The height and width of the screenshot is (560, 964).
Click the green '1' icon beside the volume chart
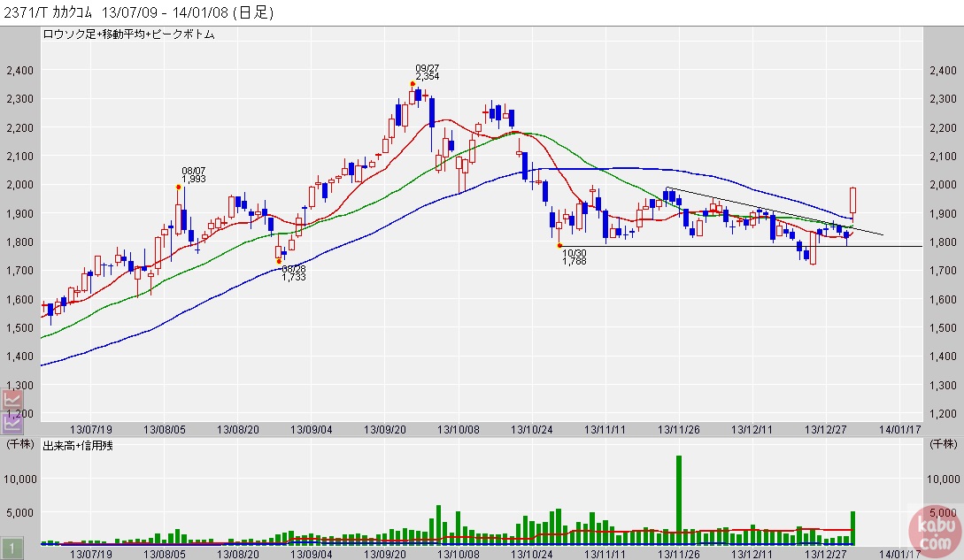point(12,548)
